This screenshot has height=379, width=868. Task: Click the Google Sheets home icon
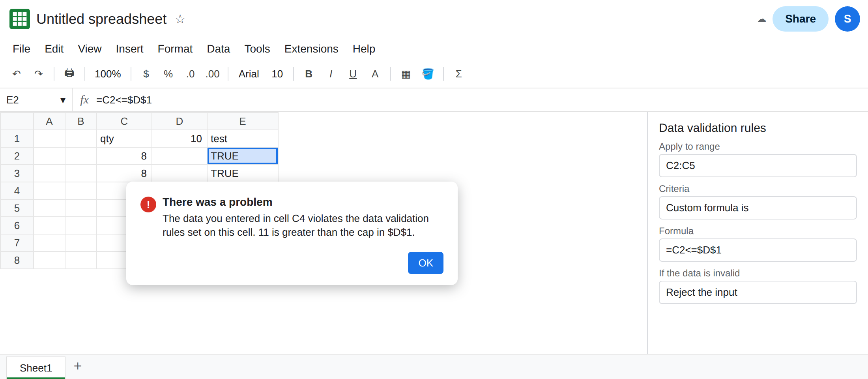[20, 19]
